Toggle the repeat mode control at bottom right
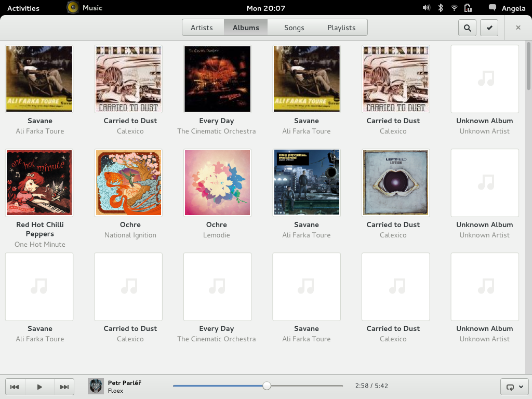The height and width of the screenshot is (399, 532). (x=511, y=387)
